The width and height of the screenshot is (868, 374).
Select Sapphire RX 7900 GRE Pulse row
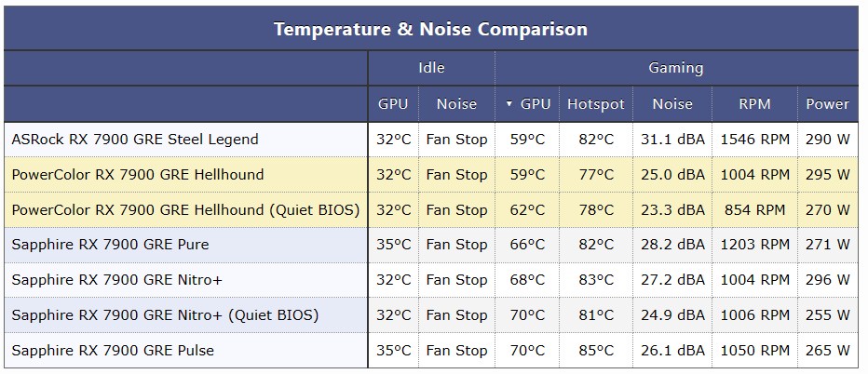tap(113, 351)
